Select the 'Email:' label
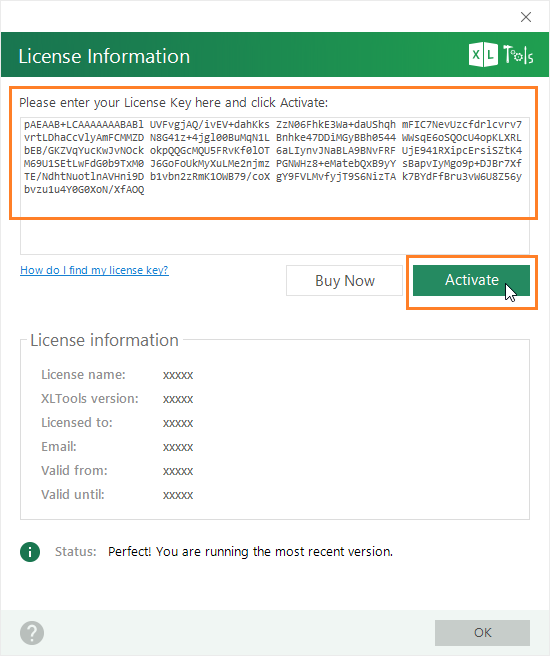 [59, 446]
